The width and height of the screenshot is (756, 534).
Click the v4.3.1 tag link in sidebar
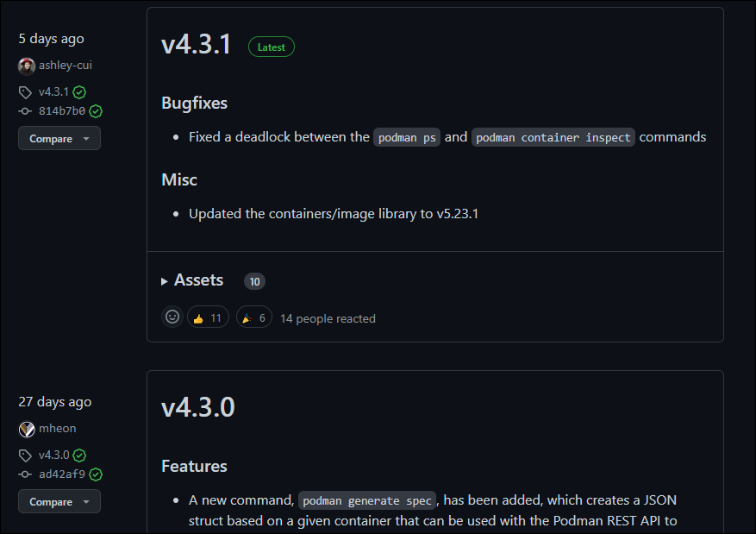(x=53, y=91)
